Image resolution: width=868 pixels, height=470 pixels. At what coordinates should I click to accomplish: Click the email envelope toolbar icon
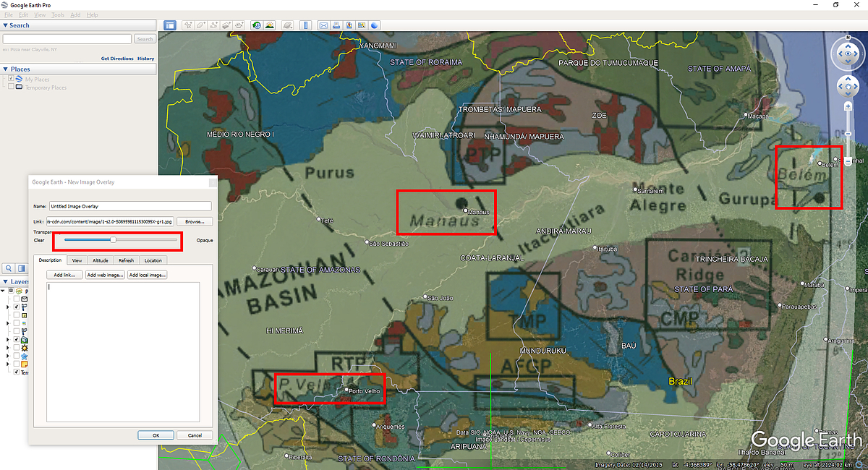(323, 25)
